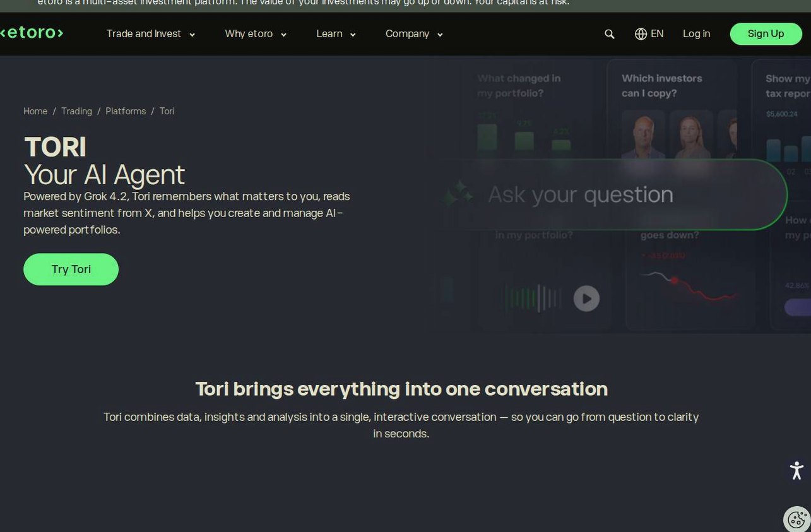This screenshot has width=811, height=532.
Task: Click the eToro logo in header
Action: (x=32, y=33)
